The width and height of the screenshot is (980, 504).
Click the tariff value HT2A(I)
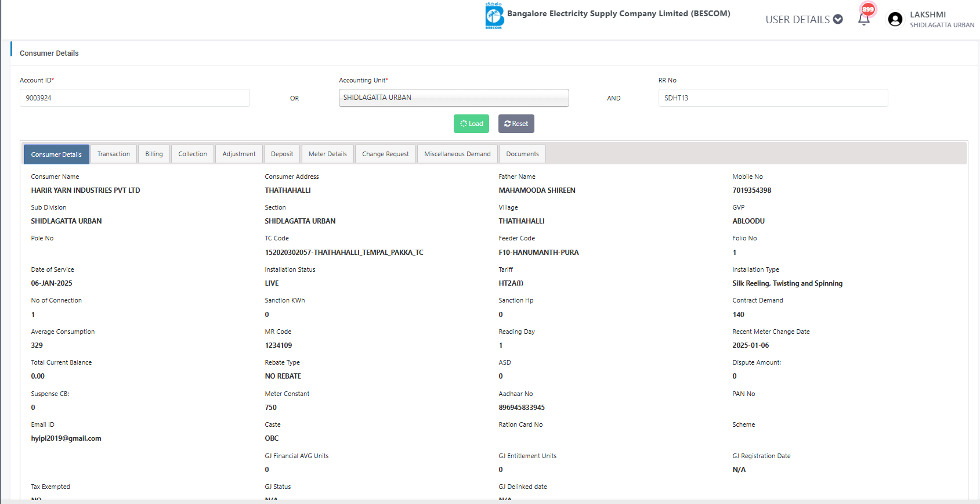[511, 283]
